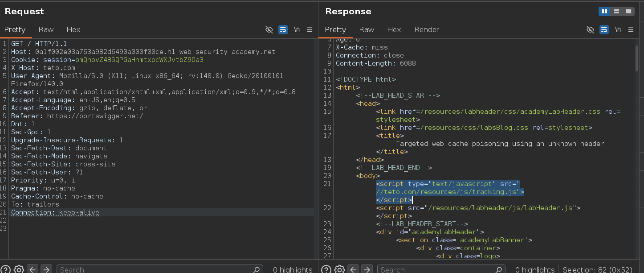This screenshot has width=644, height=273.
Task: Click the 'X-Host: teto.com' header line
Action: pyautogui.click(x=43, y=68)
